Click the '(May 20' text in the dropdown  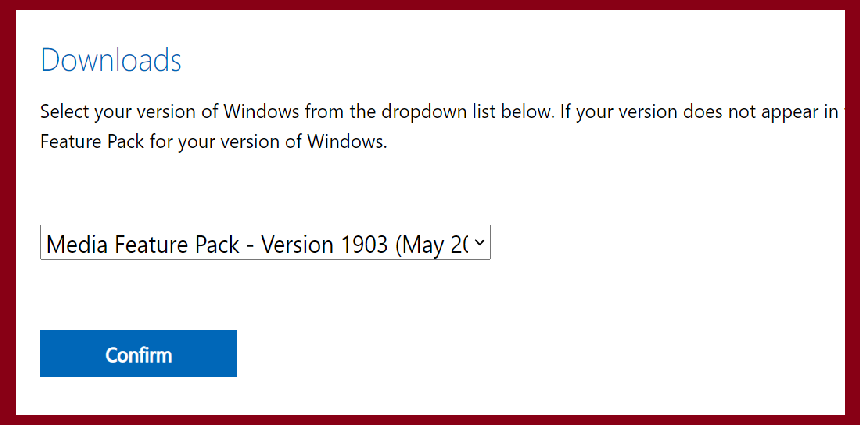pyautogui.click(x=432, y=245)
